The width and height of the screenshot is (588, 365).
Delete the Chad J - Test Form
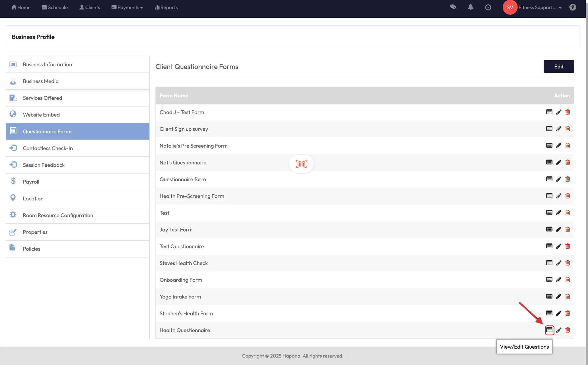(x=568, y=112)
